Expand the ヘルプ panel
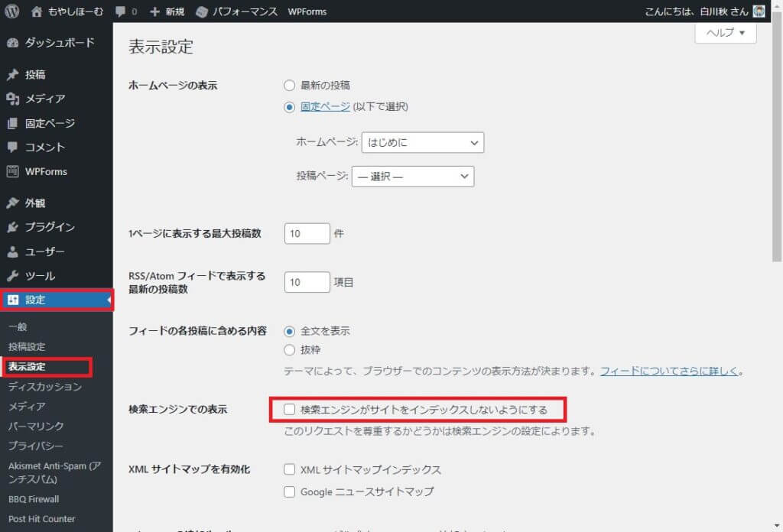Screen dimensions: 783x532 (x=725, y=33)
